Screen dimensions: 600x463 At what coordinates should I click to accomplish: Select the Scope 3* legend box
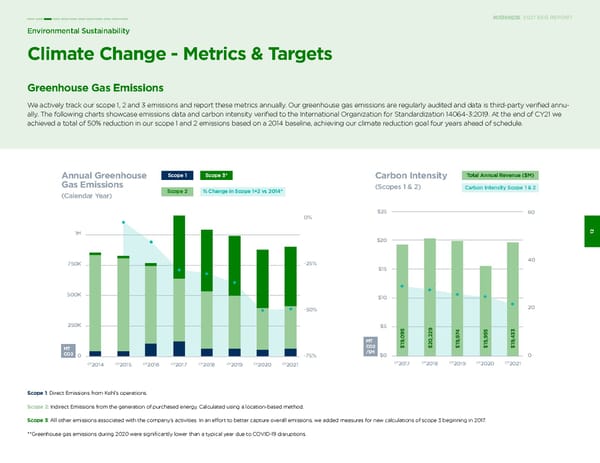[215, 177]
